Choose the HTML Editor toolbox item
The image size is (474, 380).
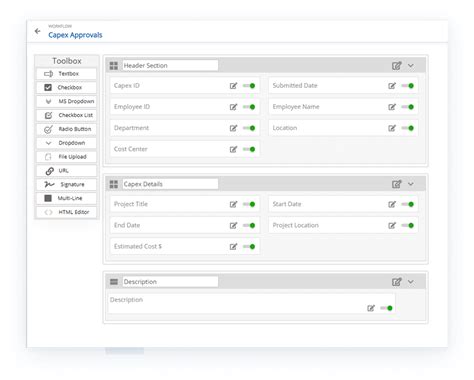pos(66,212)
